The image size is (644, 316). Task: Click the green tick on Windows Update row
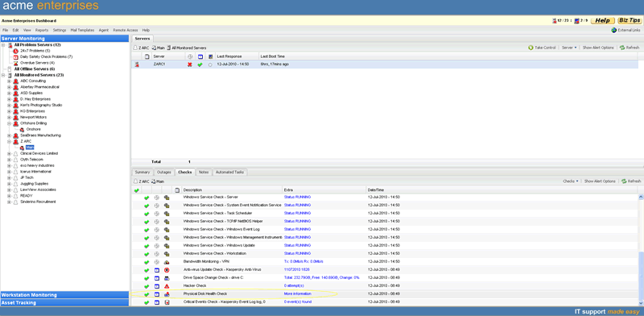coord(147,246)
